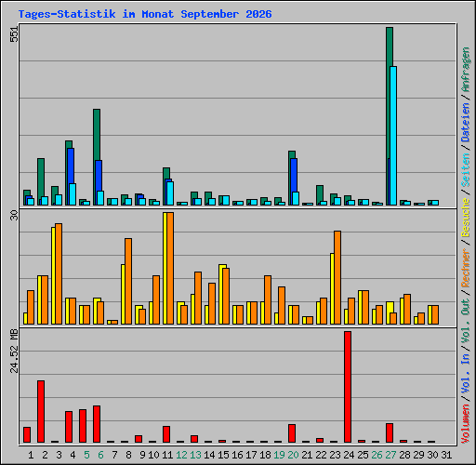Click day number 11 on the x-axis
The width and height of the screenshot is (476, 465).
167,455
